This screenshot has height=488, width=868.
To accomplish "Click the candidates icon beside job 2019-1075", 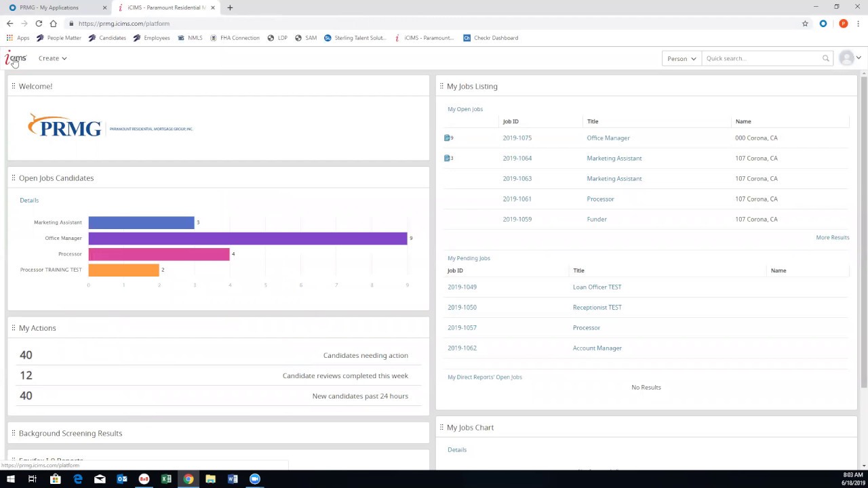I will point(448,138).
